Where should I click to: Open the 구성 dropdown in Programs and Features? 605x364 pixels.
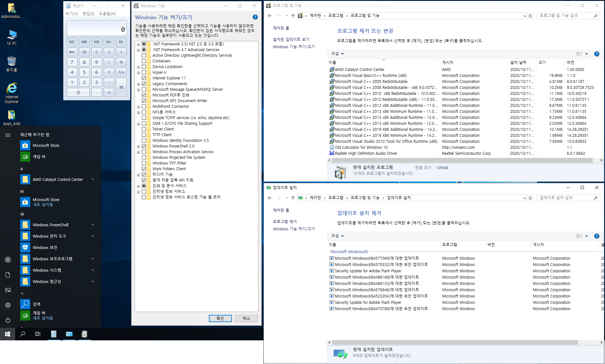[337, 54]
